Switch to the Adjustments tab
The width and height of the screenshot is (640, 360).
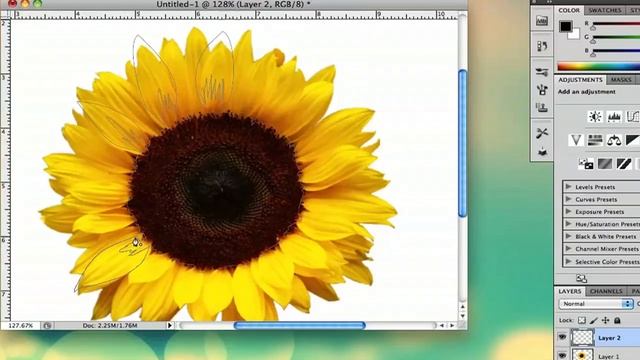[x=580, y=80]
